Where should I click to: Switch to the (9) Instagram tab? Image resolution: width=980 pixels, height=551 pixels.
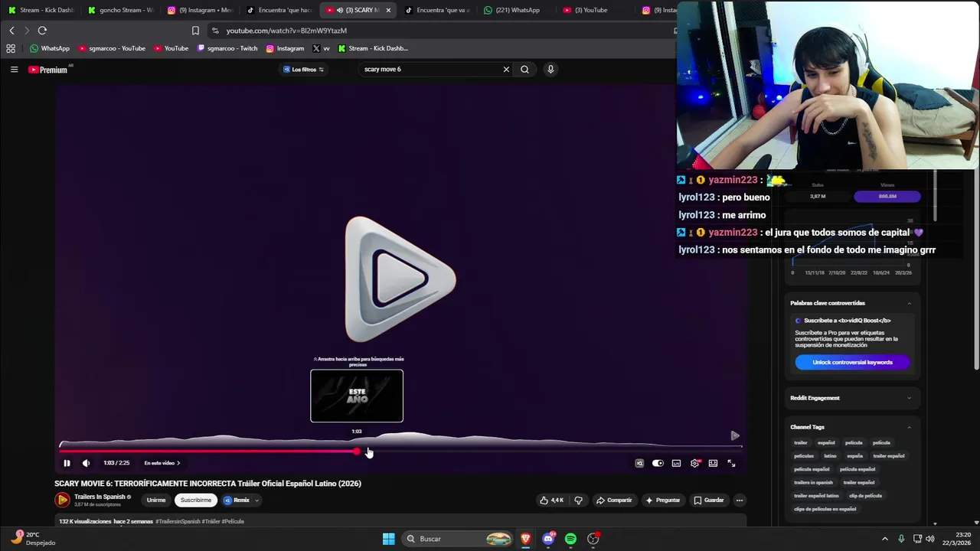coord(199,10)
